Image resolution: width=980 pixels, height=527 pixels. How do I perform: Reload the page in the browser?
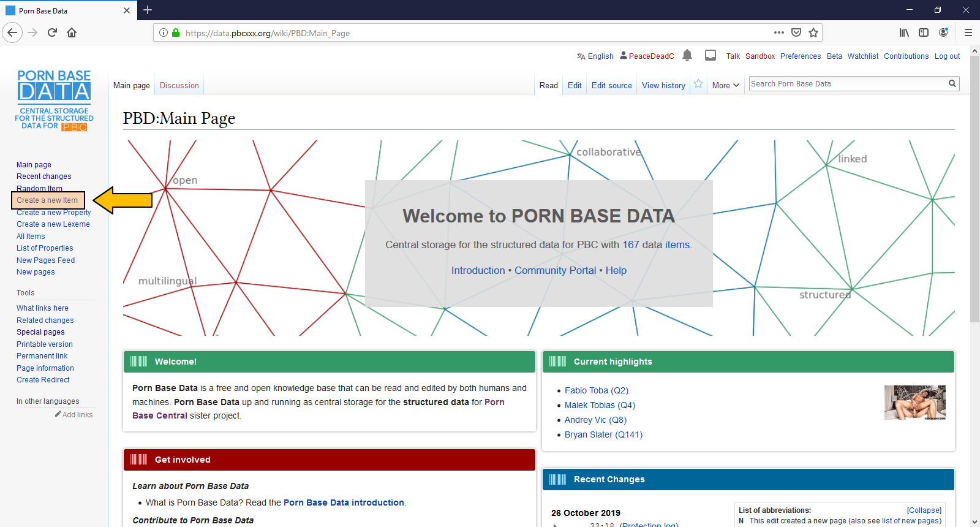[x=52, y=32]
